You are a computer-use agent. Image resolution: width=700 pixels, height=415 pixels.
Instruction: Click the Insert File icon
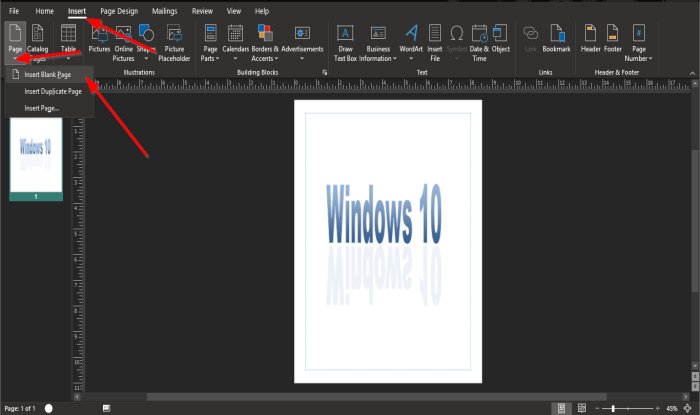point(435,40)
